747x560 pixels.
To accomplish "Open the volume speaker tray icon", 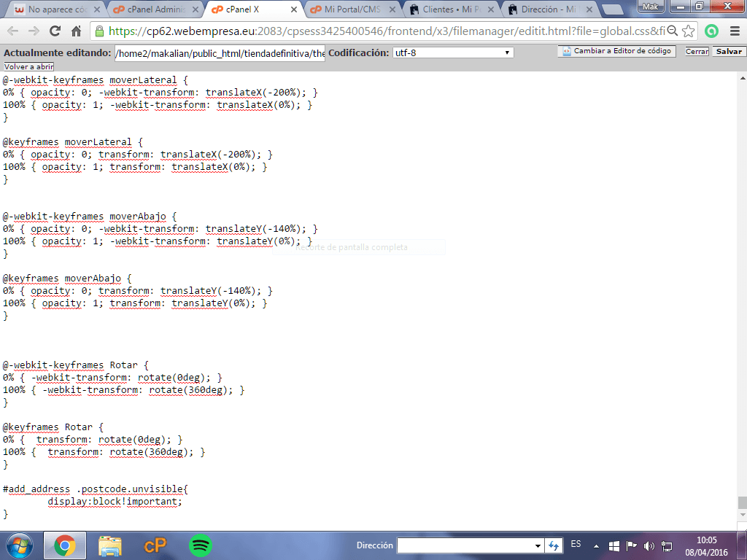I will (649, 545).
